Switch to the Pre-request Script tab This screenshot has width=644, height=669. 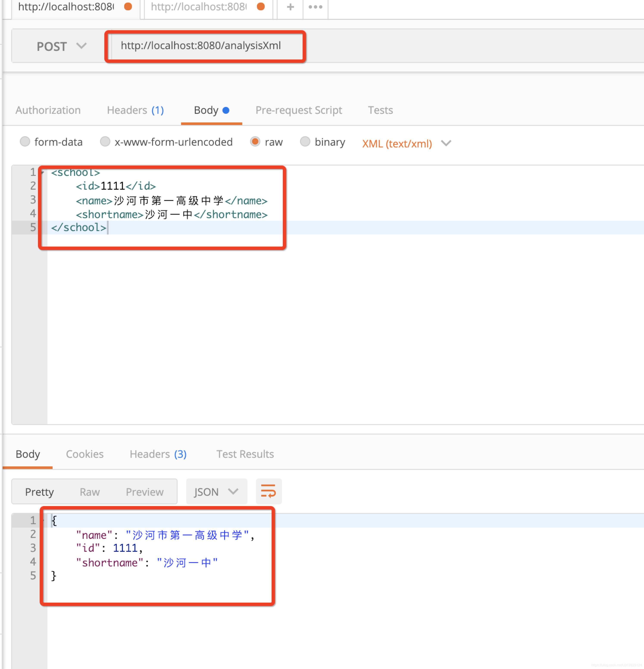[298, 110]
